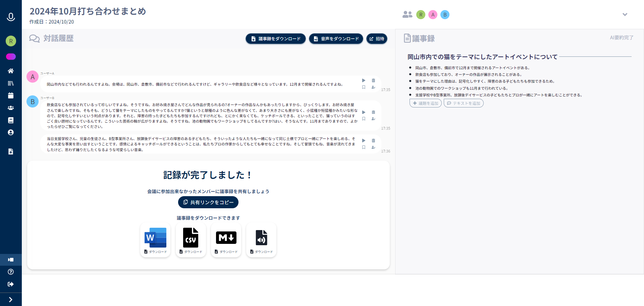Delete User A's first message
Viewport: 644px width, 306px height.
(x=373, y=81)
